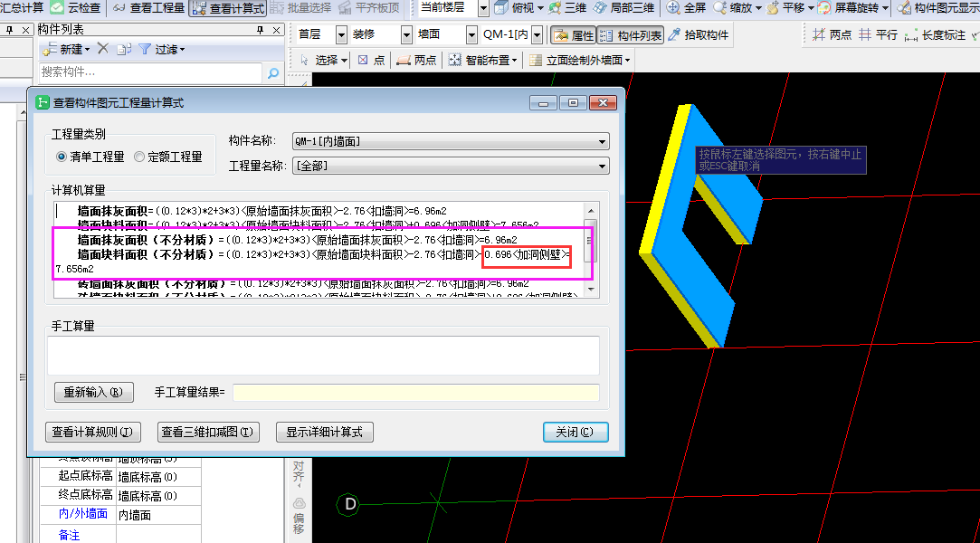
Task: Click the search magnifier icon
Action: pyautogui.click(x=273, y=73)
